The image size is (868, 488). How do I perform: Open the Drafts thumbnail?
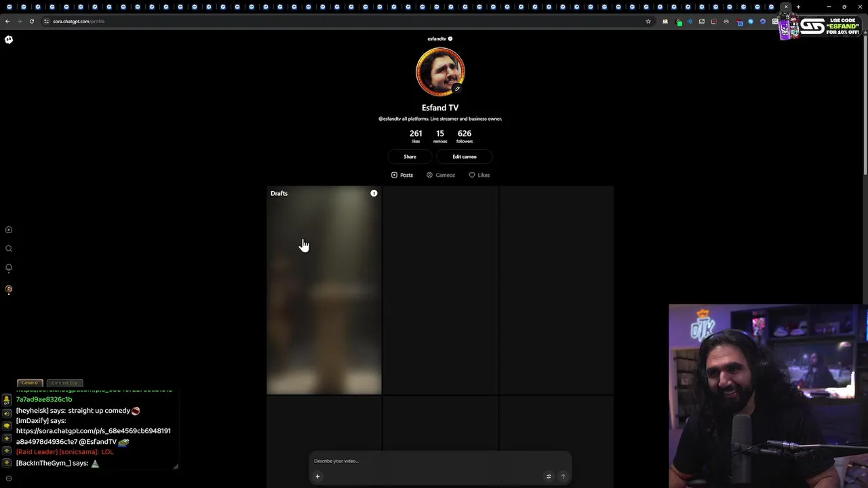[324, 290]
